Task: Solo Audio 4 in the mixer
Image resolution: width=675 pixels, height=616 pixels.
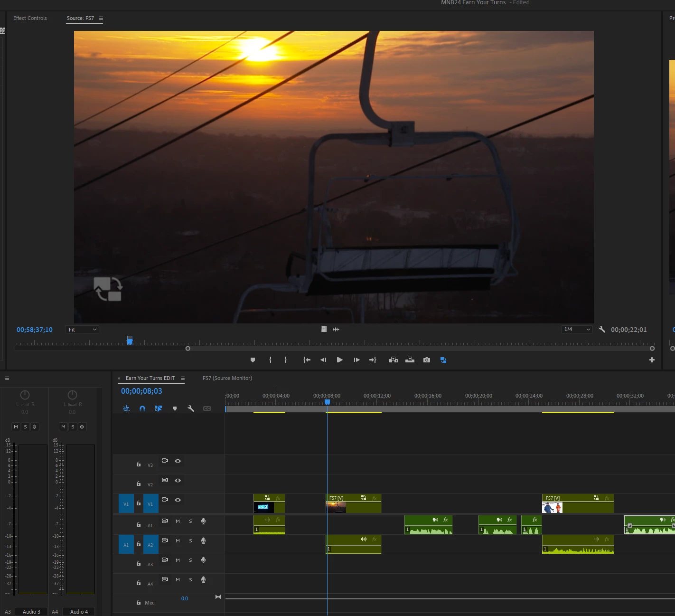Action: pos(73,426)
